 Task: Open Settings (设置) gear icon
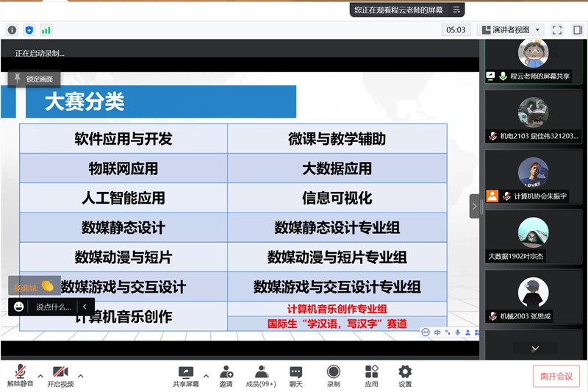pos(405,375)
